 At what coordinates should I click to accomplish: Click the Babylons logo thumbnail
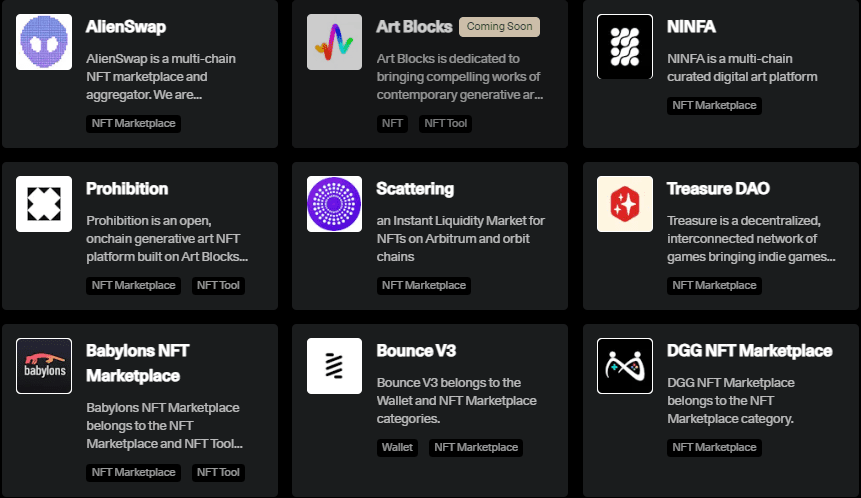(x=44, y=366)
